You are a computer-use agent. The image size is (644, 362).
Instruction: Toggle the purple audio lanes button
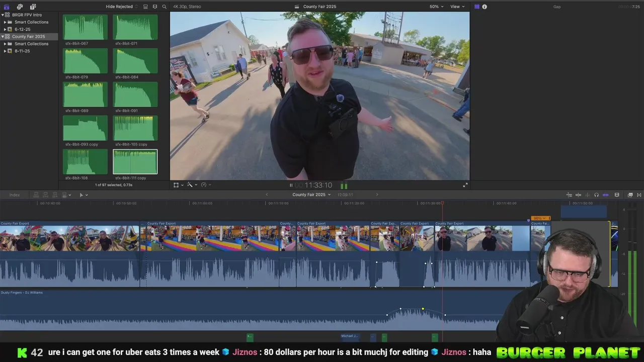tap(605, 195)
